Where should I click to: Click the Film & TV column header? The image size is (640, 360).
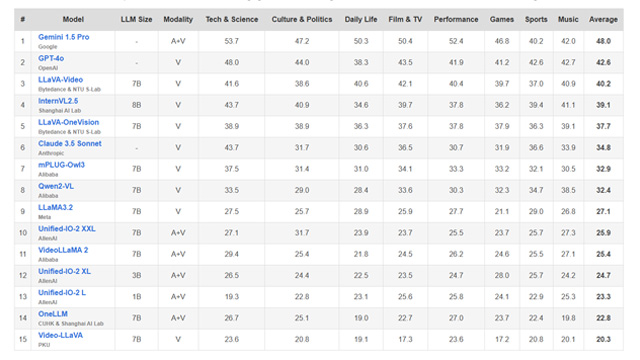tap(405, 19)
